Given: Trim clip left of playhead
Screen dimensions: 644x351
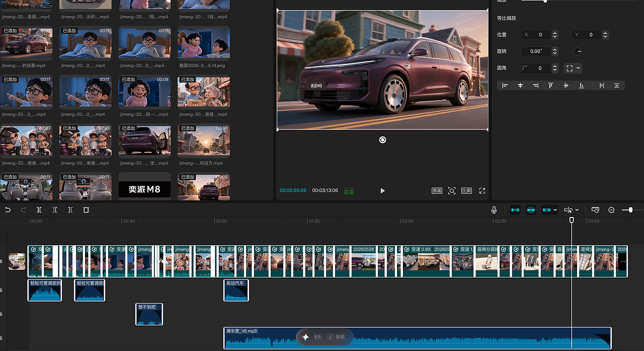Looking at the screenshot, I should point(55,210).
